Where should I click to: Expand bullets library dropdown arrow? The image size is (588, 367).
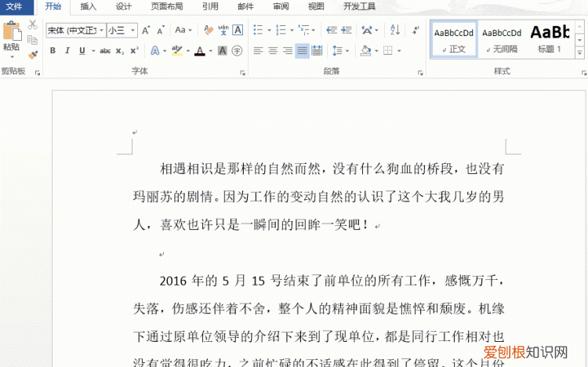point(269,30)
